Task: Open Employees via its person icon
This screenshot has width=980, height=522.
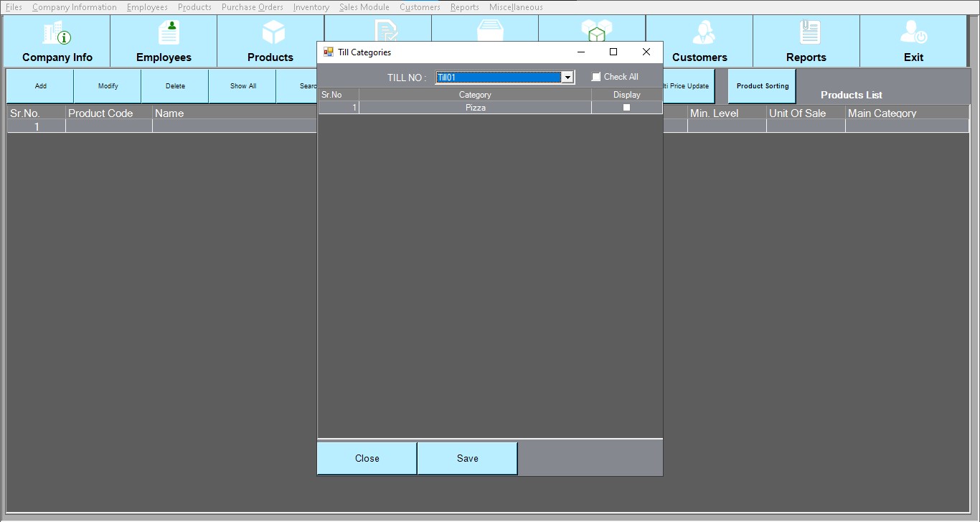Action: click(169, 33)
